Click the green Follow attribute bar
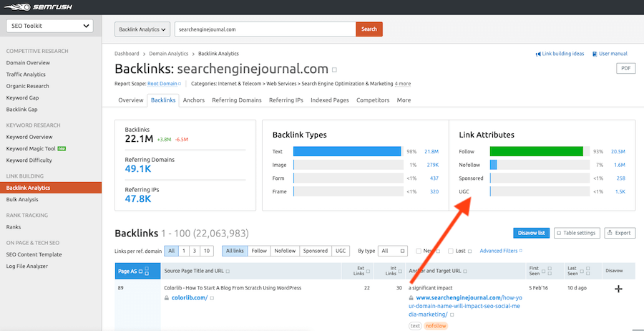The image size is (644, 331). (x=537, y=152)
